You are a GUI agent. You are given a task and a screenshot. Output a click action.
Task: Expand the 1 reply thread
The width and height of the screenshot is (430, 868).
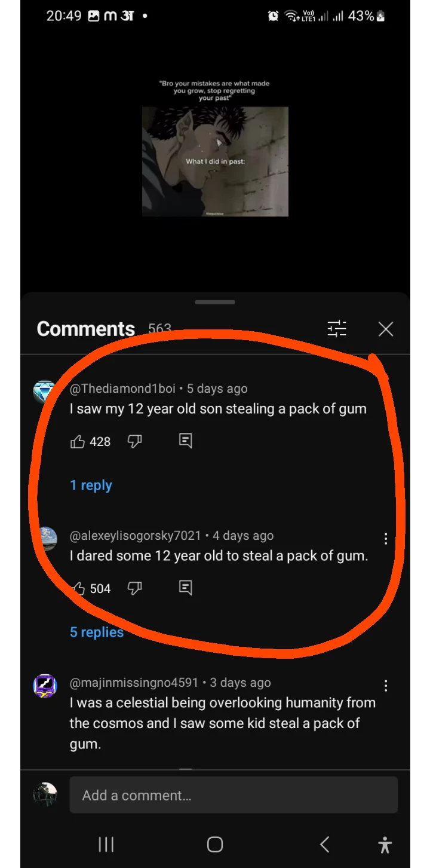[91, 485]
